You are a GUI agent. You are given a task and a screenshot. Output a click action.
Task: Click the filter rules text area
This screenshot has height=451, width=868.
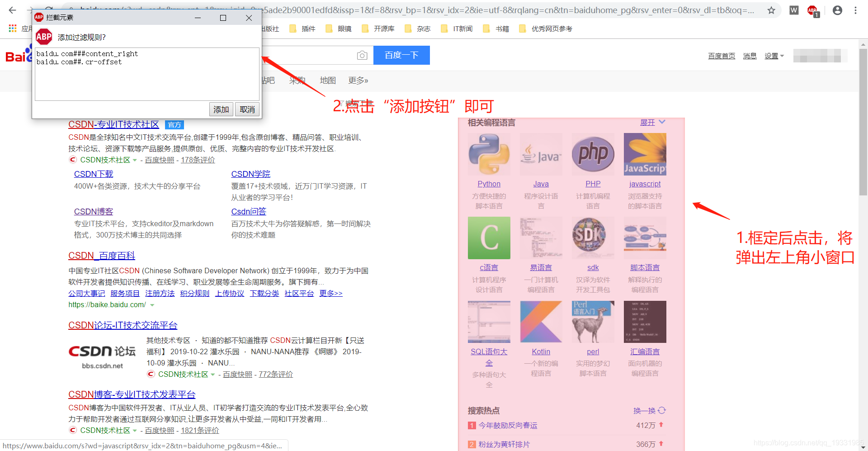[x=147, y=74]
